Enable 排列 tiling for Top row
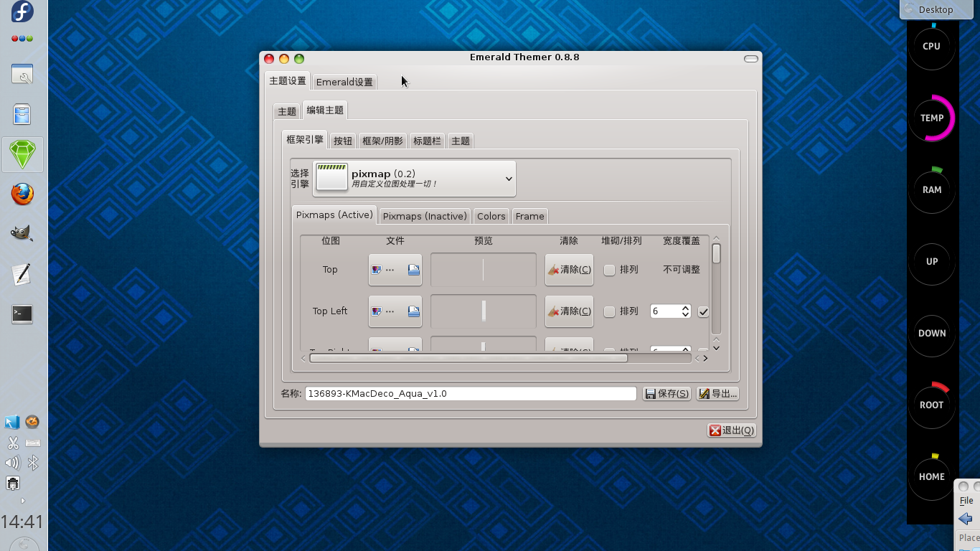 (610, 270)
